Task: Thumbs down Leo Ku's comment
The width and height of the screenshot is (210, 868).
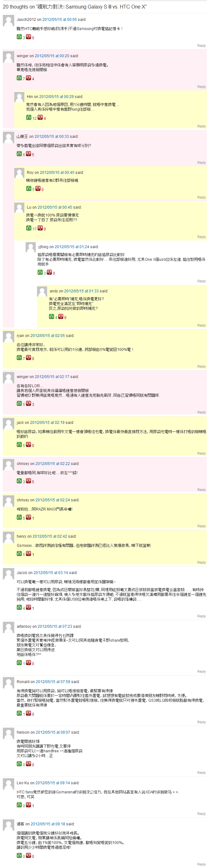Action: click(29, 805)
